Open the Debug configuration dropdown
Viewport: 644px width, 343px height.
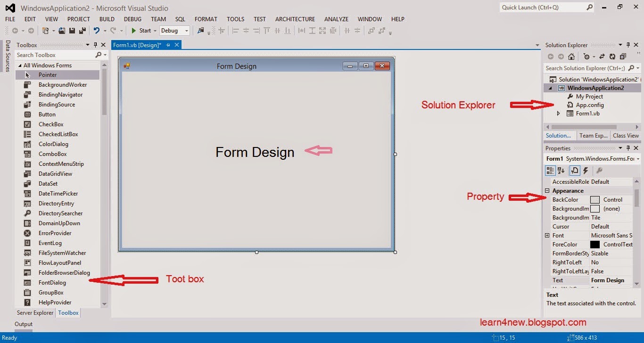(x=185, y=30)
